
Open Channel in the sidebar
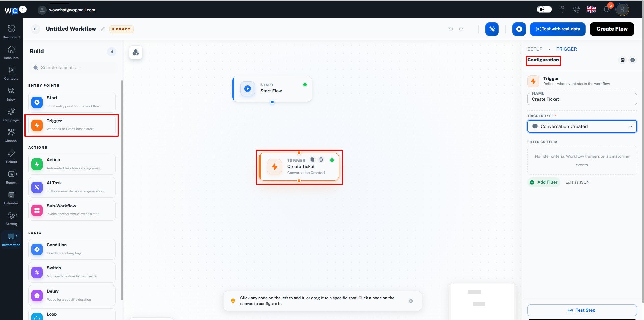coord(11,135)
